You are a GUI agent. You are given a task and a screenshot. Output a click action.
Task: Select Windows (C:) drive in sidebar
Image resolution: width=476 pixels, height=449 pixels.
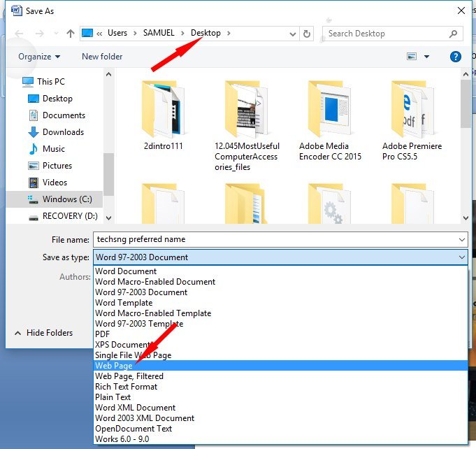click(x=68, y=199)
